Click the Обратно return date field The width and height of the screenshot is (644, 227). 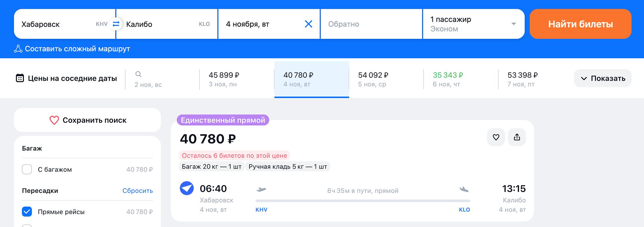coord(371,24)
